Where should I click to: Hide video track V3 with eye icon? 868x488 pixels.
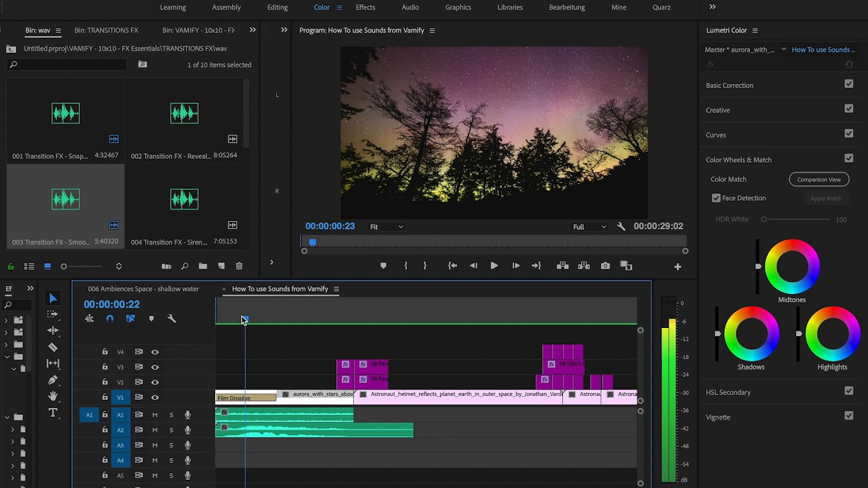coord(155,367)
